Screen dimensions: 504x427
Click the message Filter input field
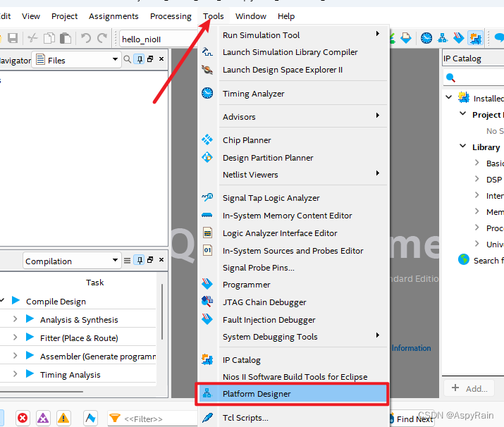(x=152, y=419)
